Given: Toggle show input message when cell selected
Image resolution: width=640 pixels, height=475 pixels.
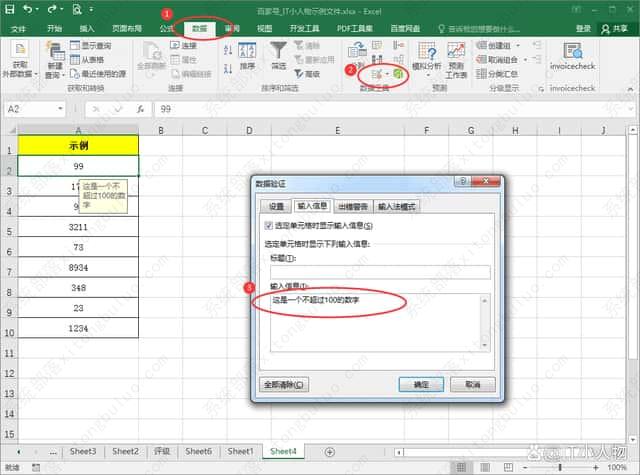Looking at the screenshot, I should point(269,227).
